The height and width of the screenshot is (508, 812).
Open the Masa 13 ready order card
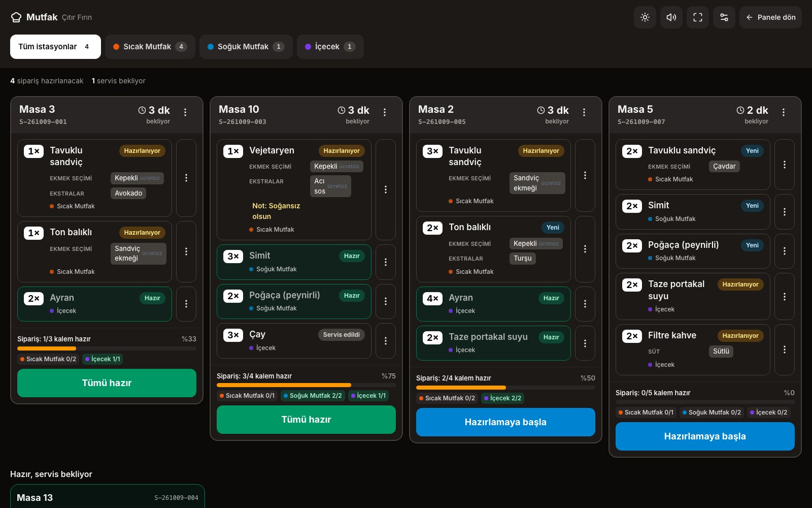click(x=107, y=497)
